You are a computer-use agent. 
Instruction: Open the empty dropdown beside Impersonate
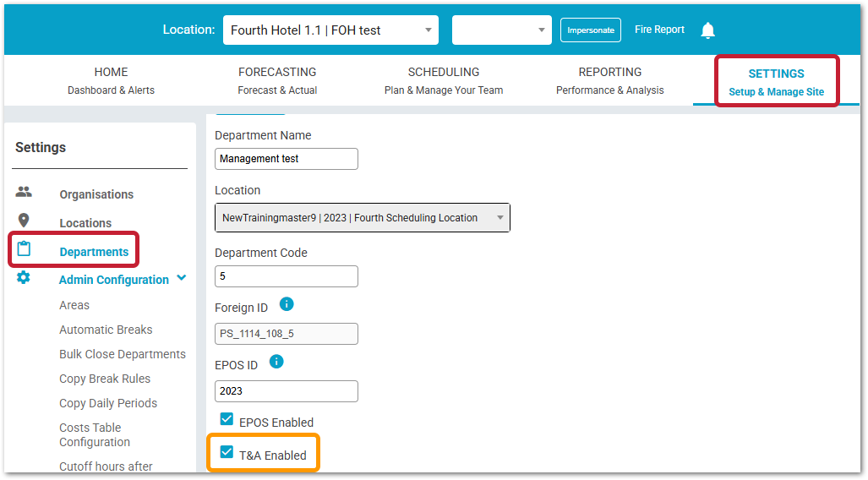point(501,30)
